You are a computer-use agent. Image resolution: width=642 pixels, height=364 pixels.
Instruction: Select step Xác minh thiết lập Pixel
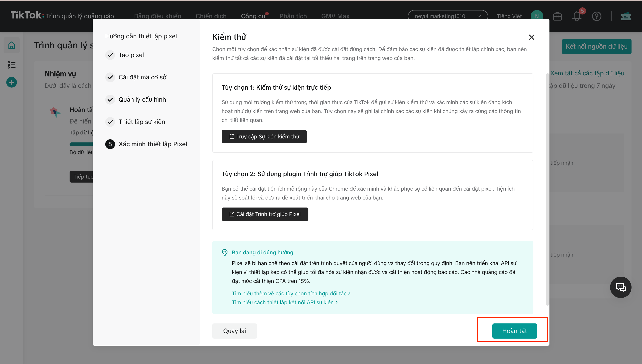point(146,144)
